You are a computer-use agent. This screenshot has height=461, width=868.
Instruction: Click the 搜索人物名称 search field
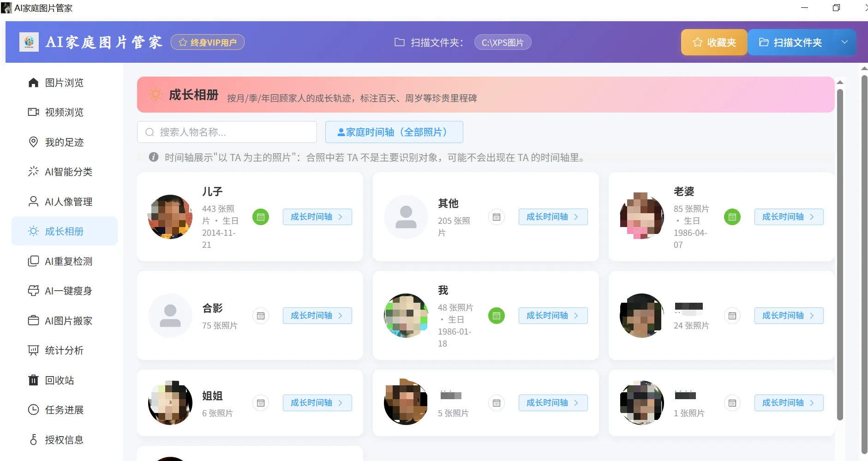click(x=227, y=132)
